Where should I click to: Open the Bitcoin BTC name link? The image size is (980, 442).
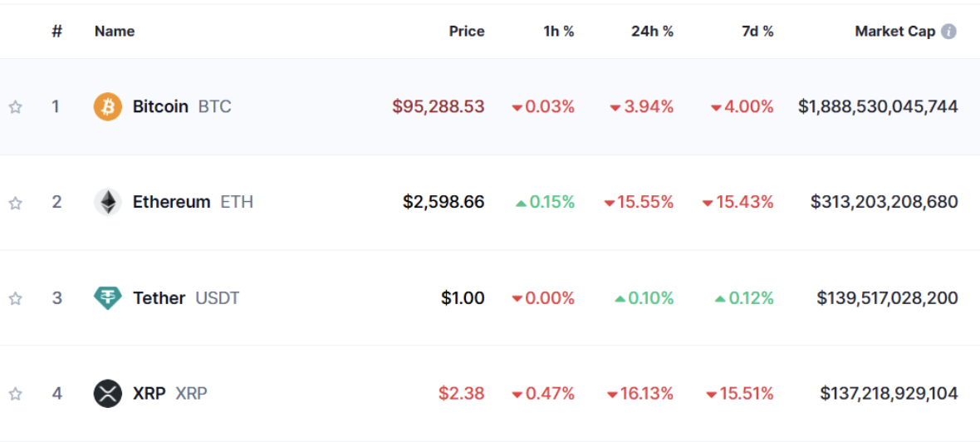[160, 106]
